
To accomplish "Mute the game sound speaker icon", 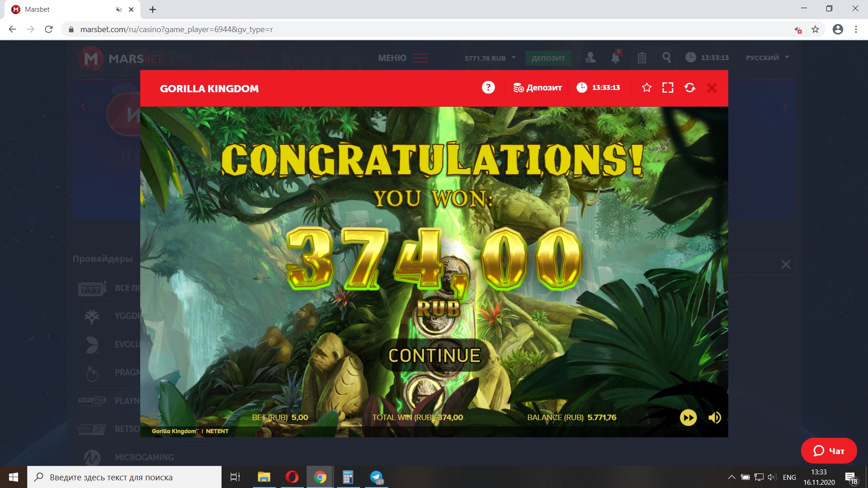I will 715,417.
